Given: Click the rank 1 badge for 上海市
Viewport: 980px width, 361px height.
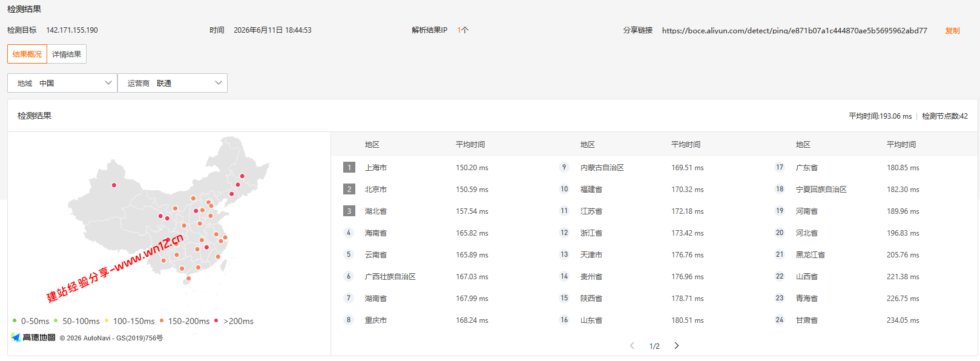Looking at the screenshot, I should [x=349, y=167].
